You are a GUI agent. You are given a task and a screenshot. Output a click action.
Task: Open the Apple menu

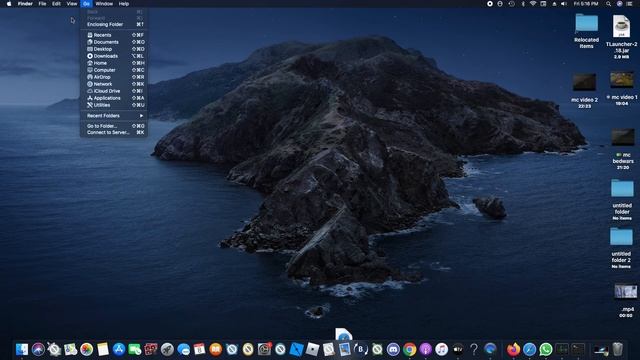(x=9, y=4)
